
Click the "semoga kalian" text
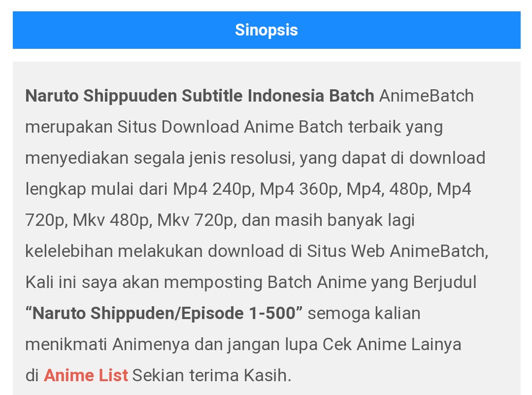[x=364, y=313]
